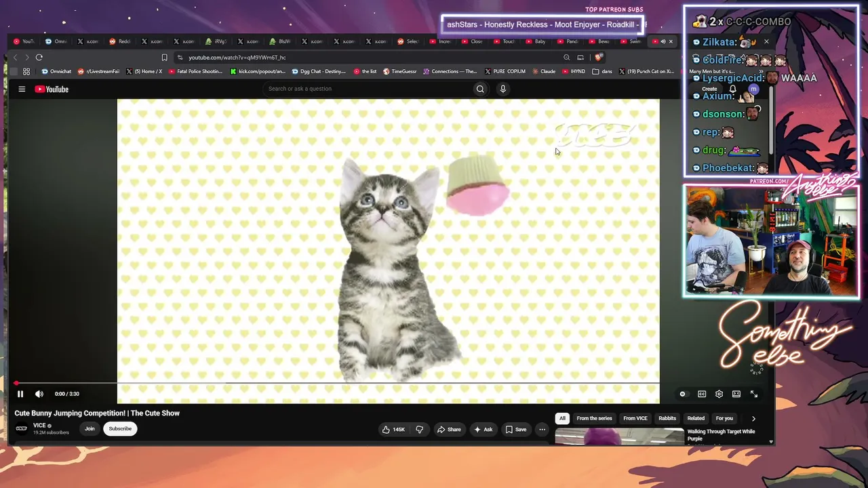The image size is (868, 488).
Task: Reload the page with browser refresh button
Action: point(39,58)
